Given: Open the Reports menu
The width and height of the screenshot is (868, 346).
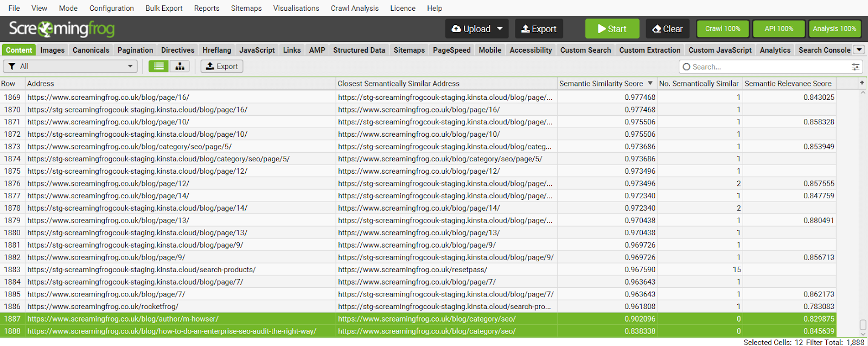Looking at the screenshot, I should (207, 8).
